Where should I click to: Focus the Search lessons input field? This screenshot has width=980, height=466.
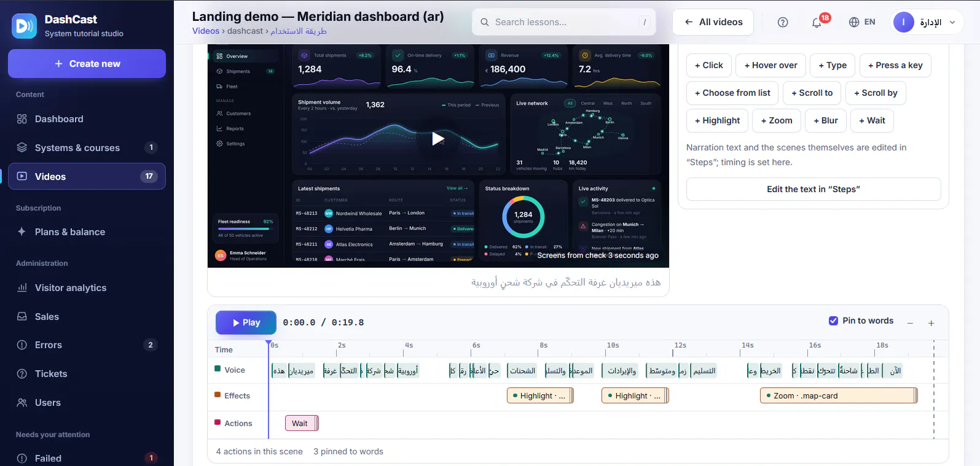[564, 22]
